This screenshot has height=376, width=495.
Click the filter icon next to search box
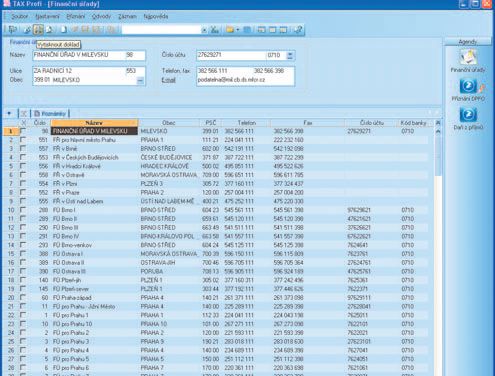click(215, 30)
